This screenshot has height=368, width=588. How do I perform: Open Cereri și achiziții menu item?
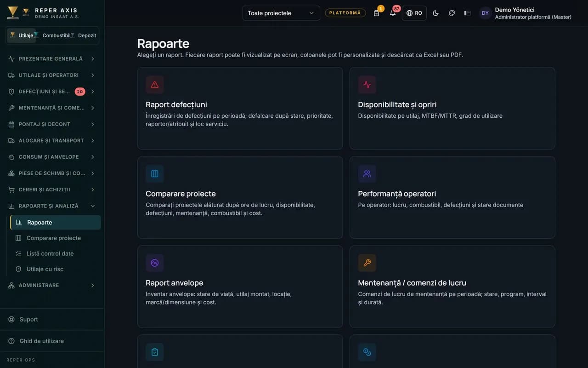click(x=52, y=190)
